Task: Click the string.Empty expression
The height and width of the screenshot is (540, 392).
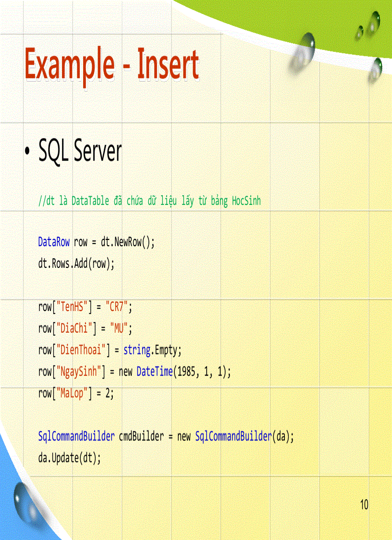Action: click(152, 350)
